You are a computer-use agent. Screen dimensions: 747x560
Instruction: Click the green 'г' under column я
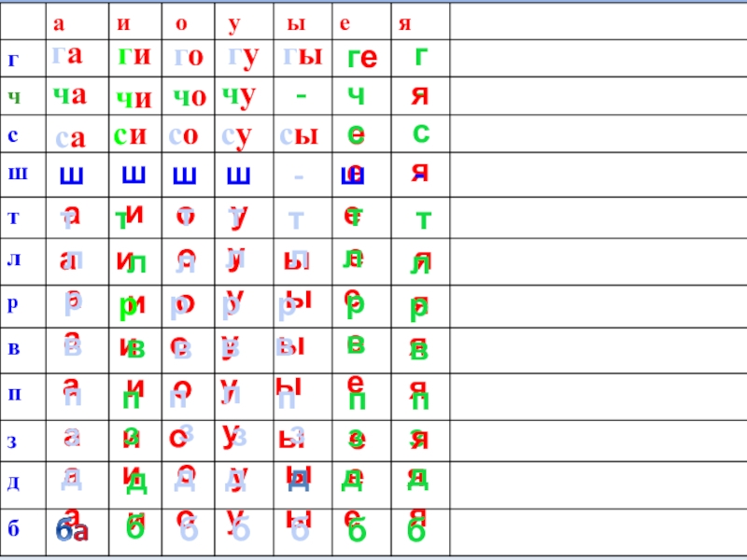tap(421, 56)
